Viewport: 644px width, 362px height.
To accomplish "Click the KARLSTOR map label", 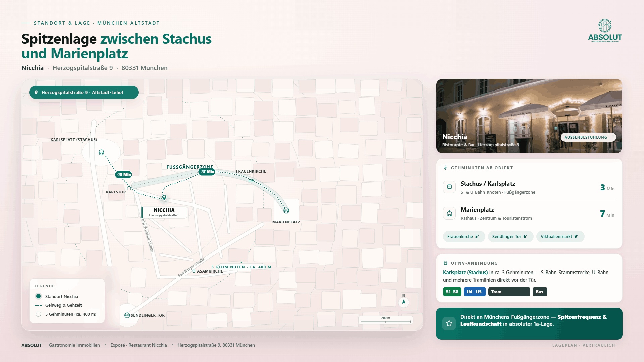I will click(116, 192).
